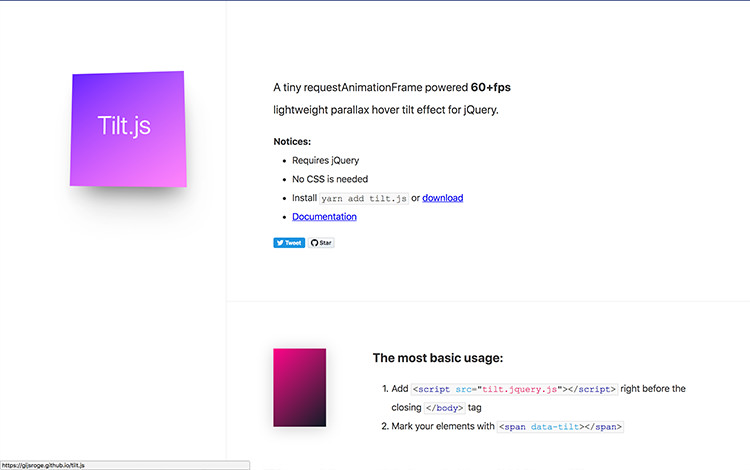The width and height of the screenshot is (750, 470).
Task: Click the purple Tilt.js tilting card
Action: 126,128
